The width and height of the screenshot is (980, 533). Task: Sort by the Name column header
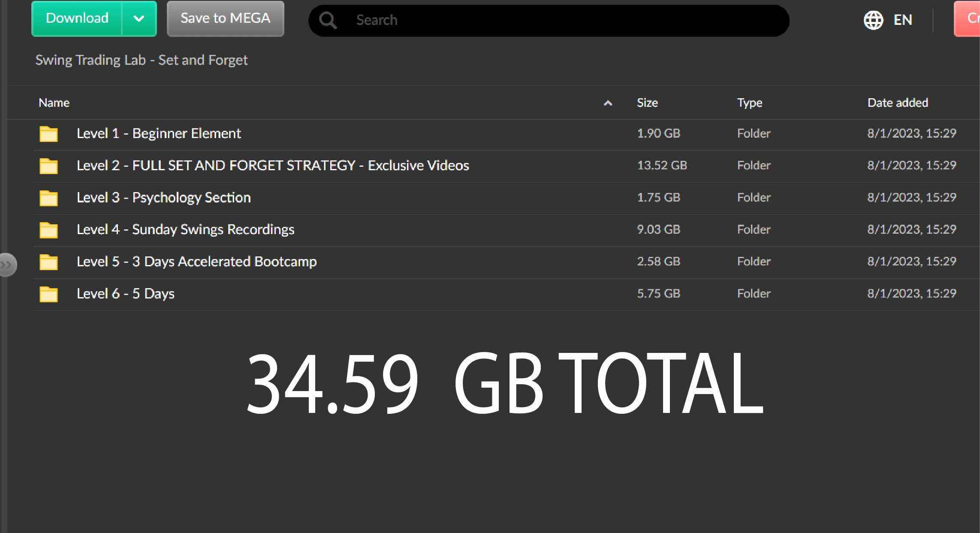coord(54,102)
